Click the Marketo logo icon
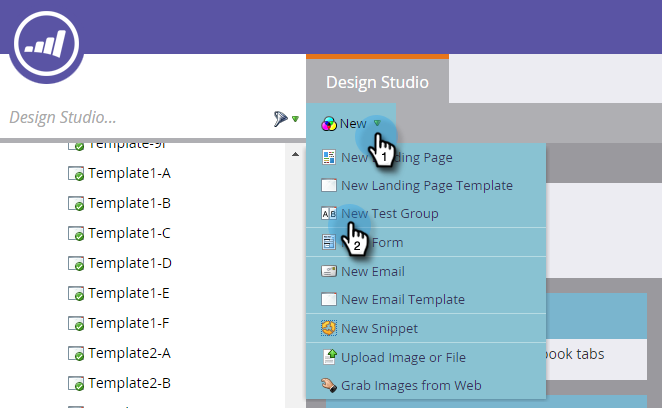 coord(46,44)
